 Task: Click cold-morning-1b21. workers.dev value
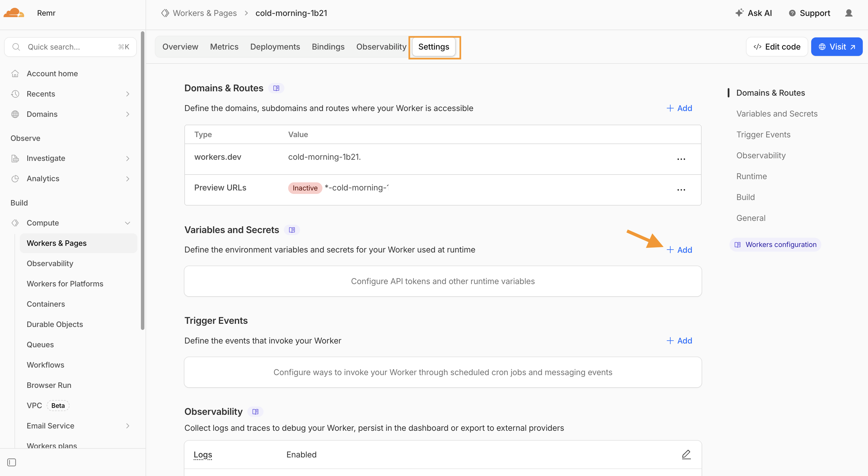tap(324, 157)
